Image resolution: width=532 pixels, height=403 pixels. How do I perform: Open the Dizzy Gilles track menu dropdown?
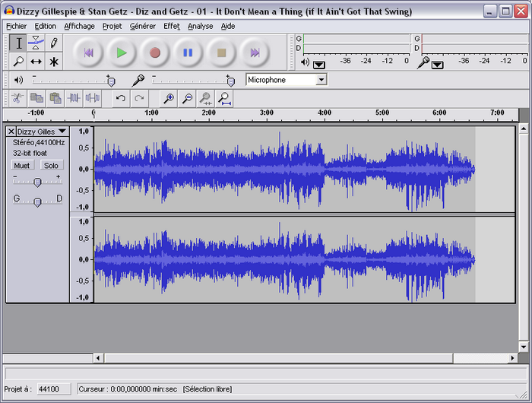pos(62,131)
